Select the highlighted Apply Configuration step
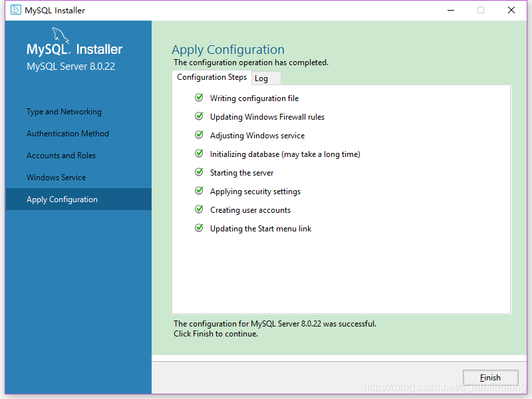 [62, 199]
